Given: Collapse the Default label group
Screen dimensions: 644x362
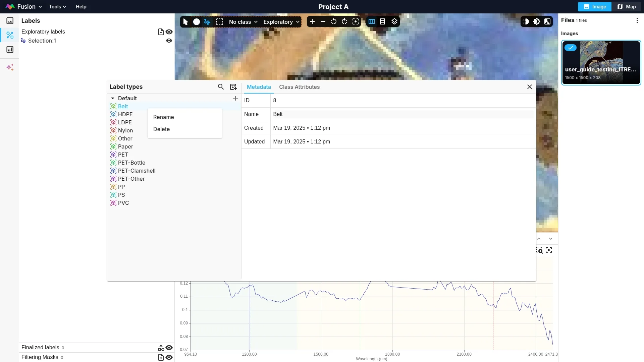Looking at the screenshot, I should point(113,98).
